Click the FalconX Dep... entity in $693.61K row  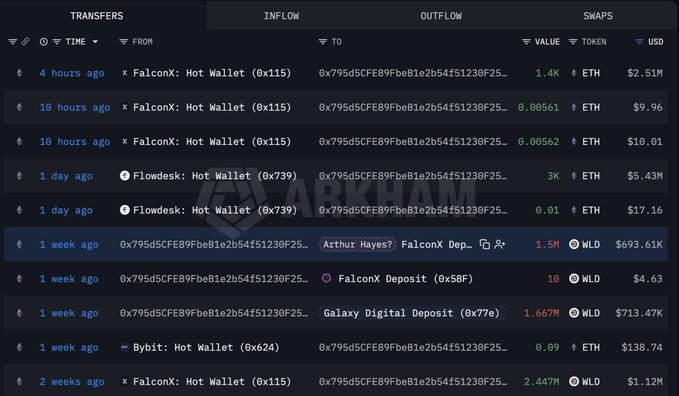click(436, 245)
